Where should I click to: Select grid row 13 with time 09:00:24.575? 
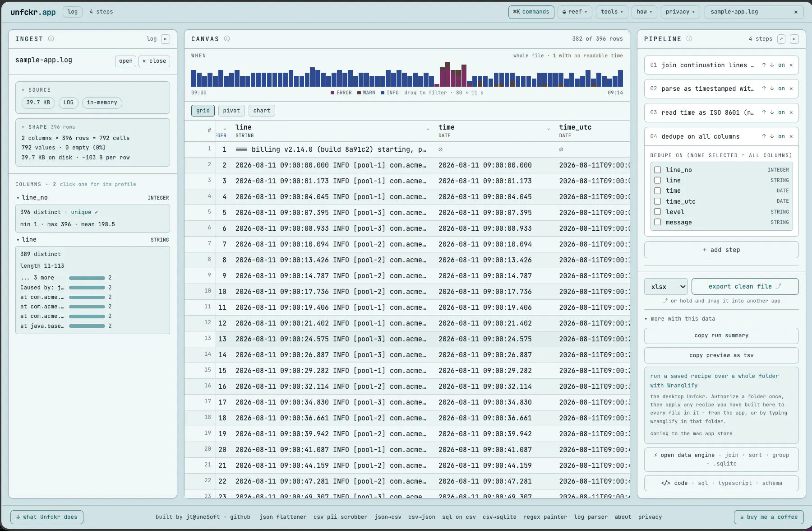coord(407,339)
